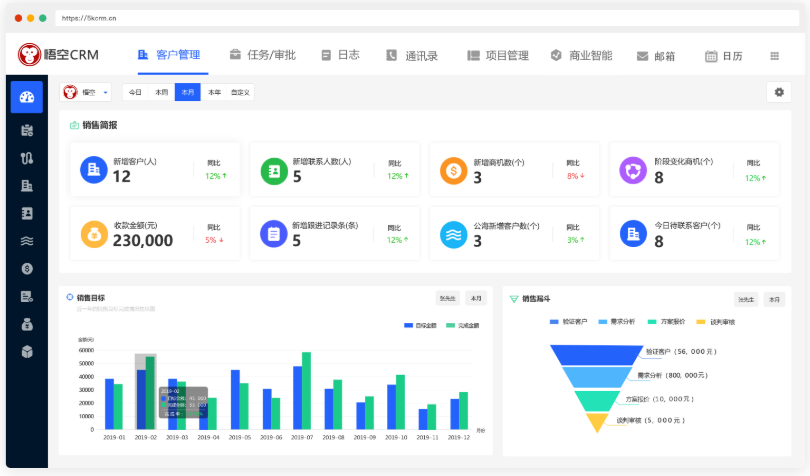Open user dropdown in 销售目标 panel
810x476 pixels.
click(447, 298)
